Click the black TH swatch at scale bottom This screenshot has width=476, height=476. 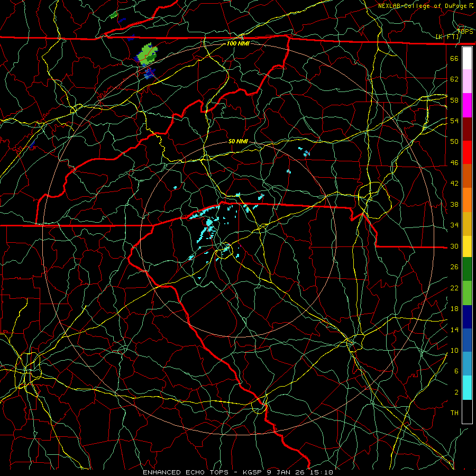pyautogui.click(x=467, y=411)
